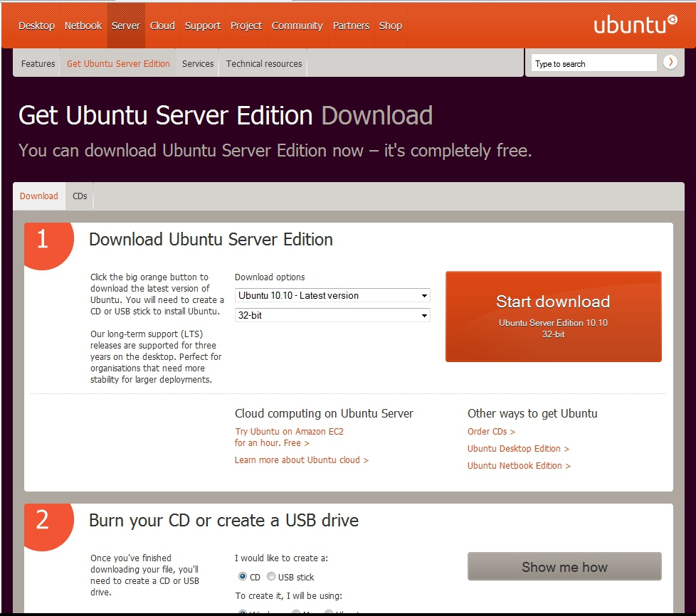Click Other ways to get Ubuntu heading
The image size is (696, 616).
tap(532, 413)
